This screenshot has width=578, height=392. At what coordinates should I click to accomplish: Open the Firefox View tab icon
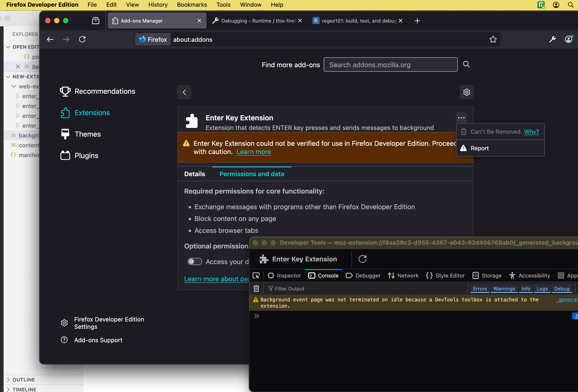[x=95, y=21]
